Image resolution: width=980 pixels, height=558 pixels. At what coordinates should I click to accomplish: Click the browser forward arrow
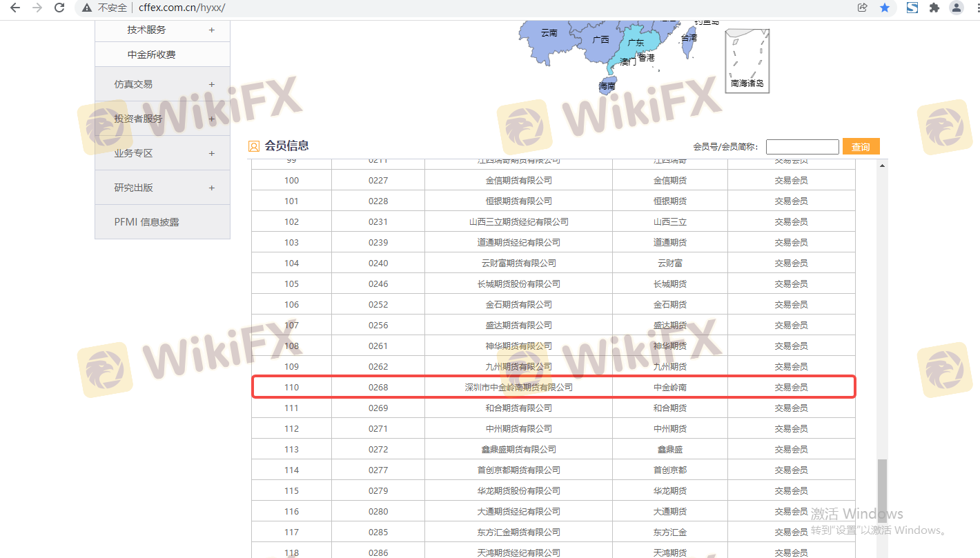point(37,8)
